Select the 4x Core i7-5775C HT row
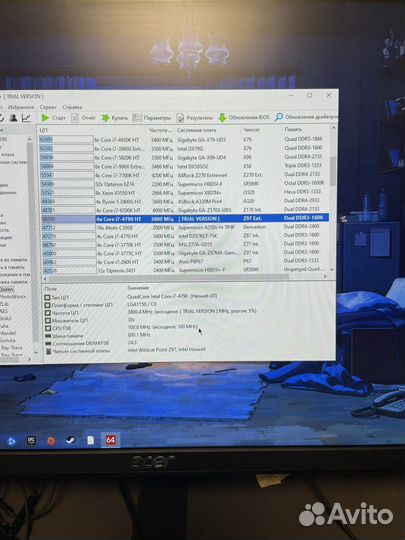 [184, 253]
